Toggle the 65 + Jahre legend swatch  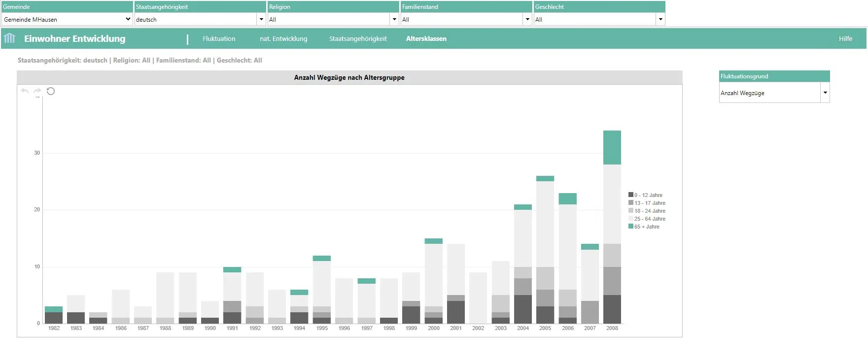[631, 227]
